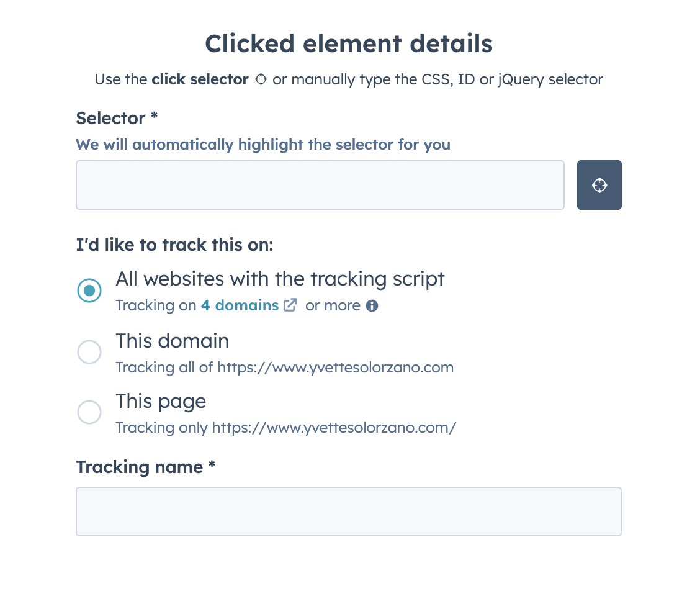Click the Clicked element details heading

349,43
